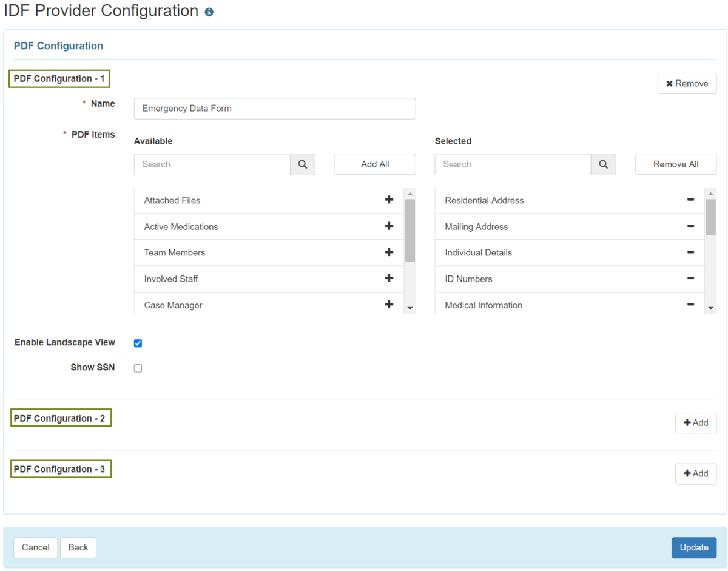Click the magnifier icon in Selected search
728x571 pixels.
[602, 164]
